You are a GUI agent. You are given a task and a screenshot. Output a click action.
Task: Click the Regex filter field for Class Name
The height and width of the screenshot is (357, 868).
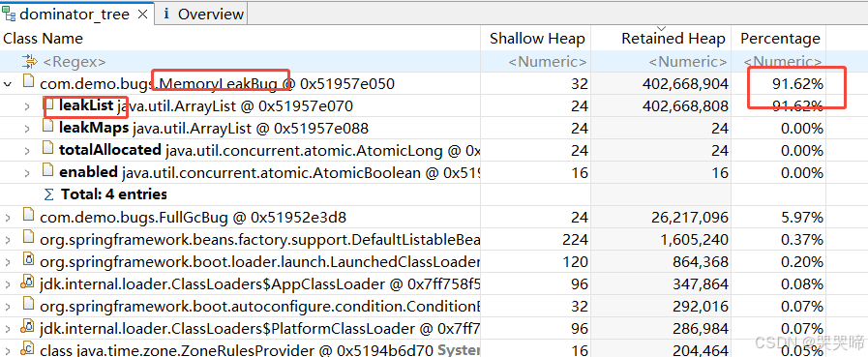pyautogui.click(x=75, y=62)
